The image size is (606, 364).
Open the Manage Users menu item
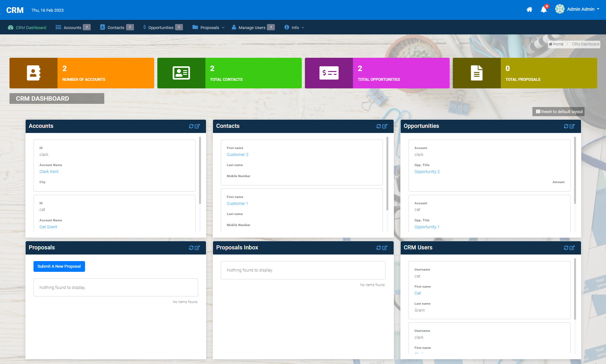pyautogui.click(x=253, y=27)
